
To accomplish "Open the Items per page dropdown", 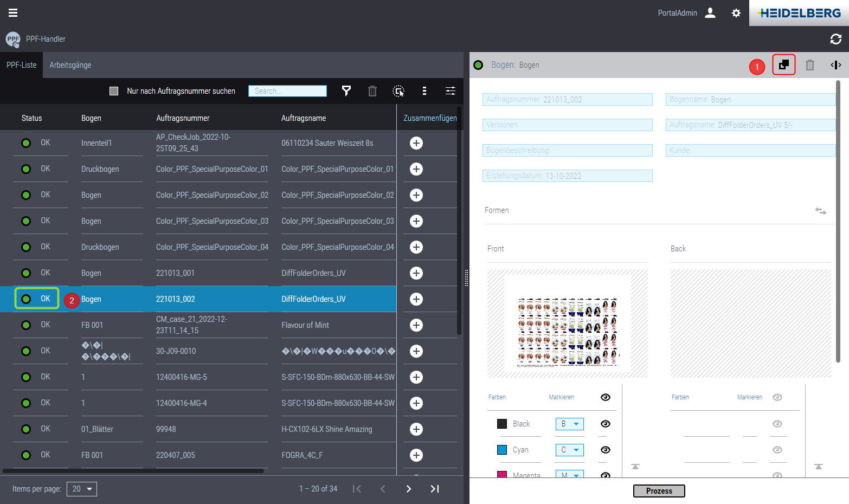I will coord(82,489).
